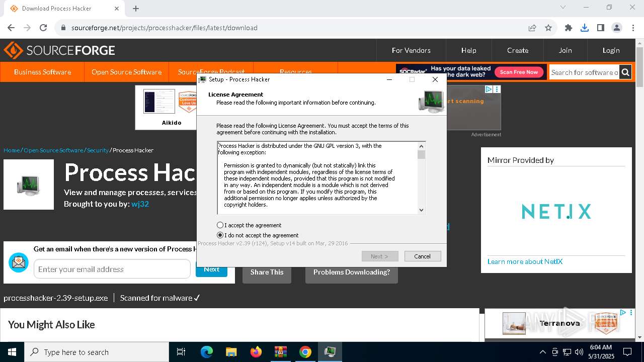Click the disabled Next > button in Setup
Viewport: 644px width, 362px height.
coord(380,256)
